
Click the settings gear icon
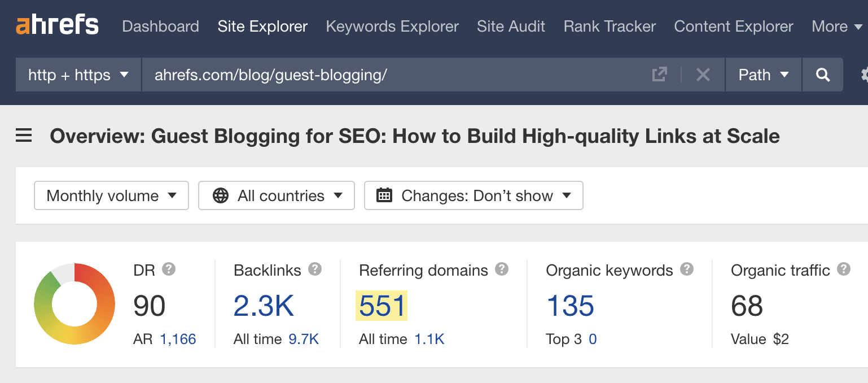coord(863,75)
